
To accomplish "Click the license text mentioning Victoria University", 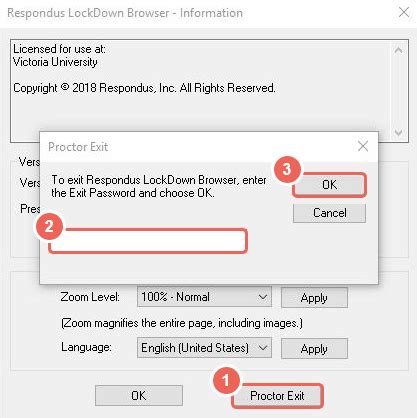I will click(x=55, y=62).
